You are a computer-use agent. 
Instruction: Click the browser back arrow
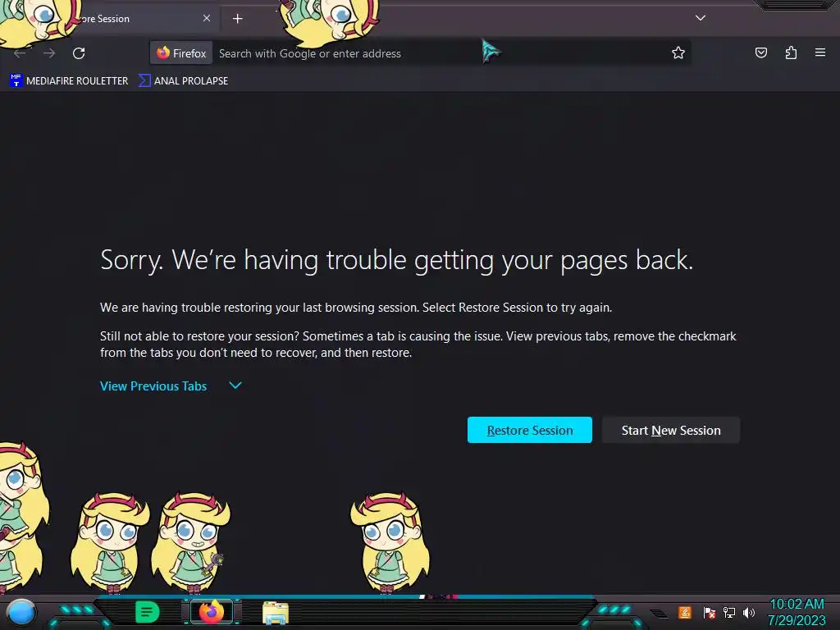pos(20,53)
